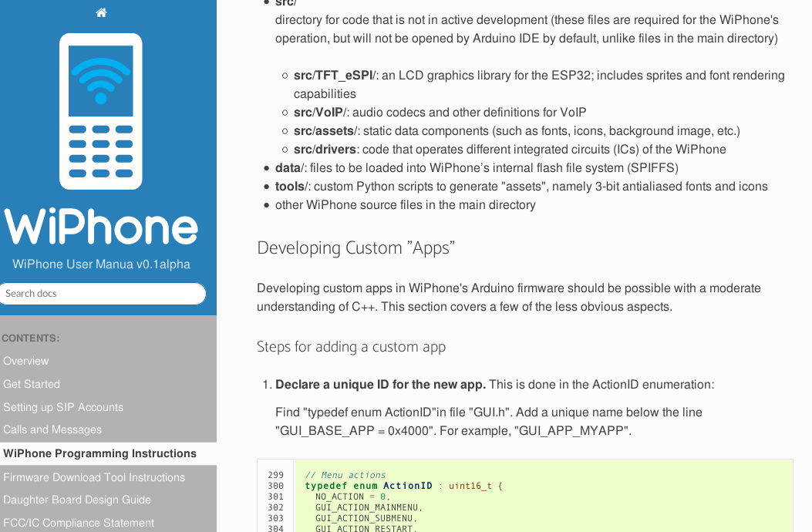Image resolution: width=812 pixels, height=532 pixels.
Task: Click the large WiPhone wordmark
Action: [101, 226]
